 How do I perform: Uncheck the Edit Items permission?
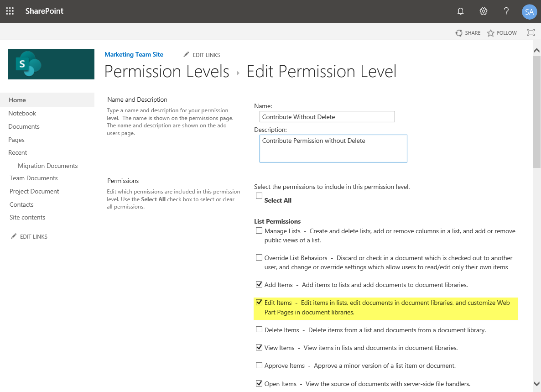[259, 302]
